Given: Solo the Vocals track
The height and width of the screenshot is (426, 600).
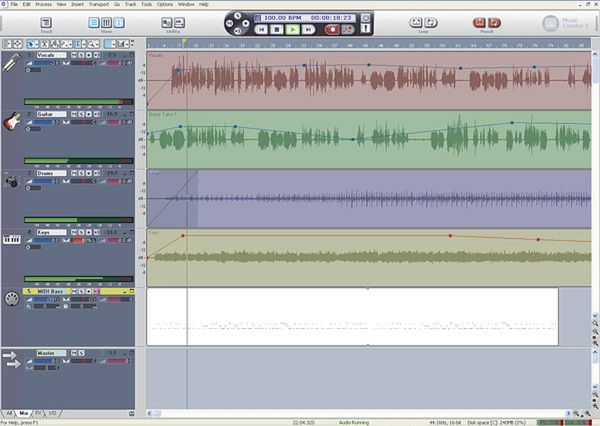Looking at the screenshot, I should point(82,55).
